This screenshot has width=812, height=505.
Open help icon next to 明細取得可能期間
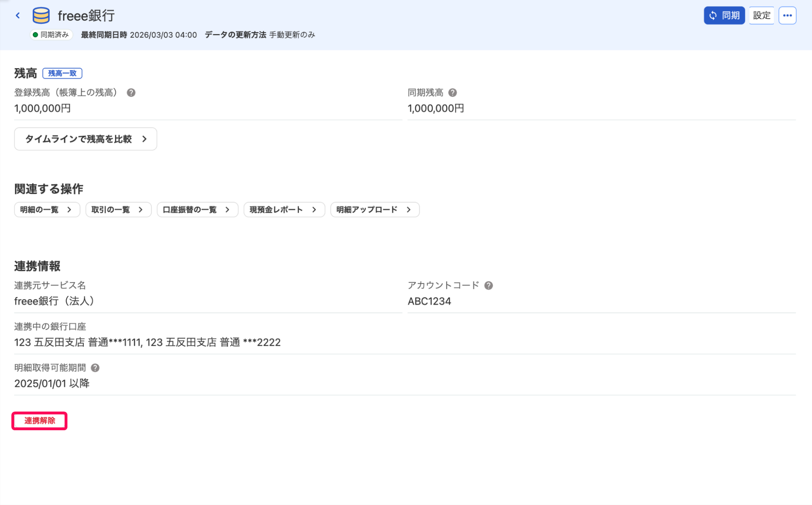pyautogui.click(x=95, y=368)
